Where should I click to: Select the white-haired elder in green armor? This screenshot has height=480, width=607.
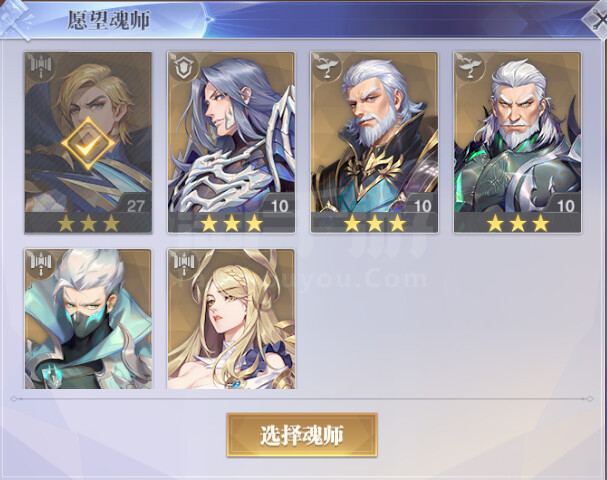coord(518,142)
